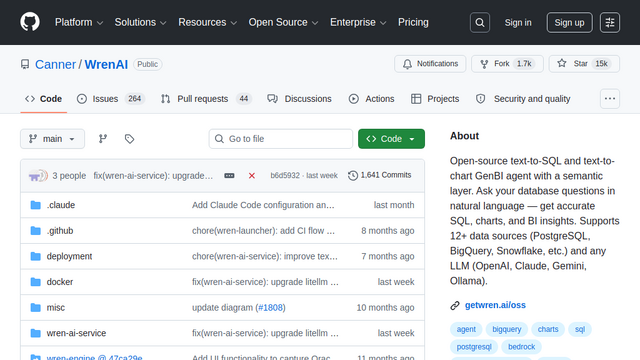Click the Notifications bell icon
Screen dimensions: 640x360
pos(407,64)
